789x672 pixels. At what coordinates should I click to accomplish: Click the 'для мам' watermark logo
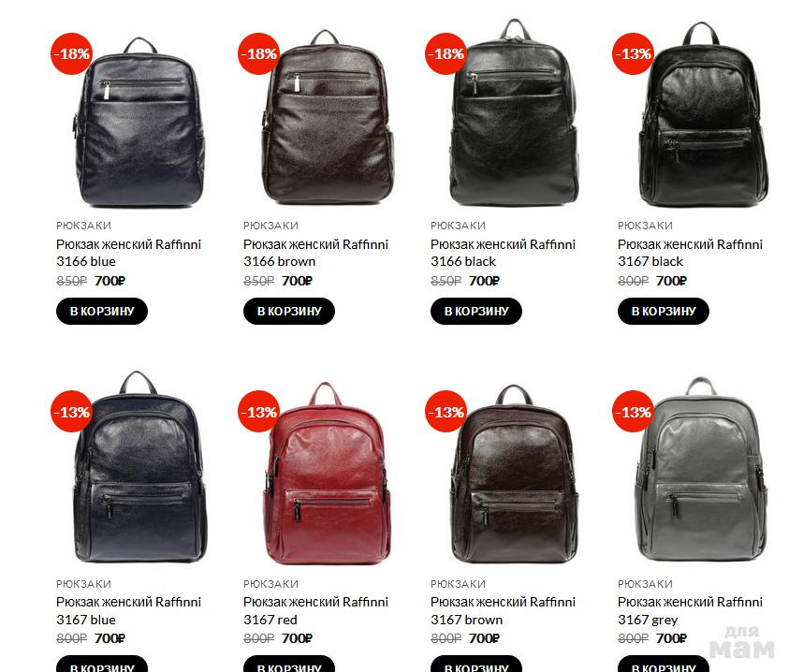tap(742, 642)
